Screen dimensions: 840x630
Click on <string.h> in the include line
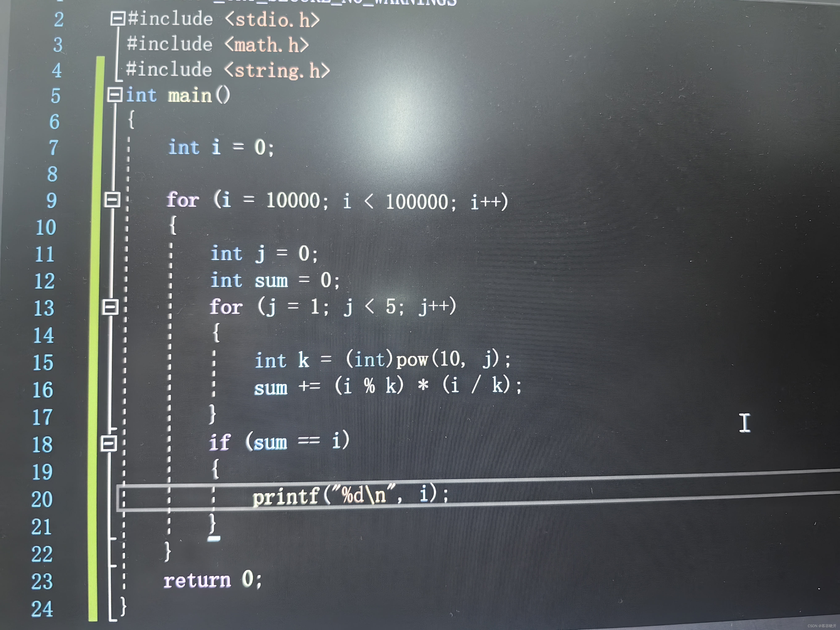[x=277, y=71]
